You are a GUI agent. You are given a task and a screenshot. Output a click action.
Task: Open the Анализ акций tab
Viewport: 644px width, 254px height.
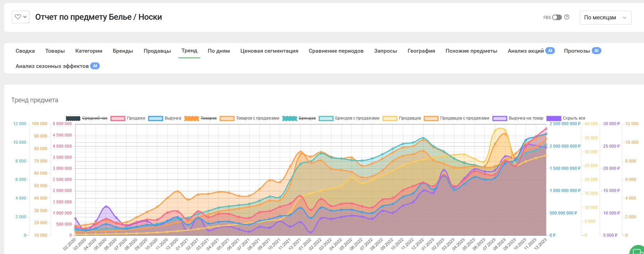click(526, 51)
